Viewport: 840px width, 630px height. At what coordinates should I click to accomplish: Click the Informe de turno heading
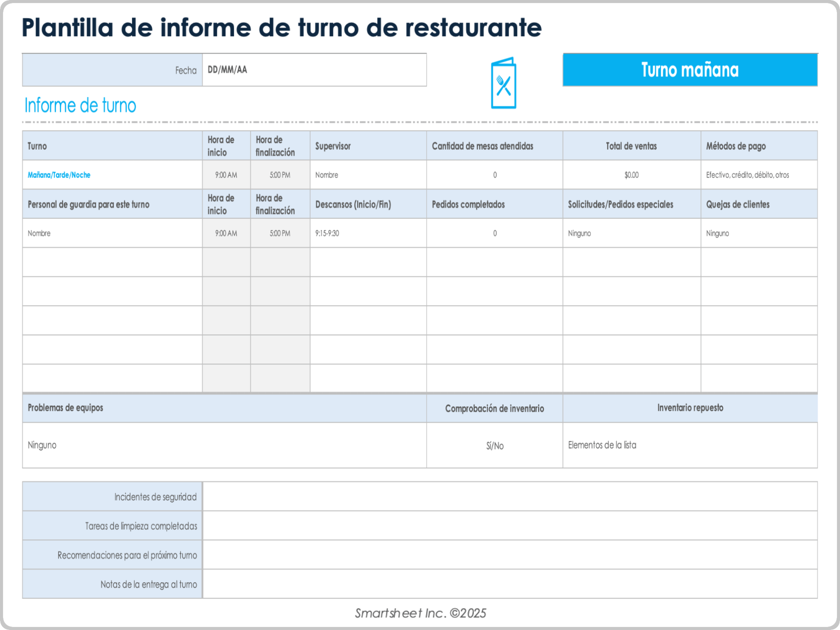(x=80, y=105)
